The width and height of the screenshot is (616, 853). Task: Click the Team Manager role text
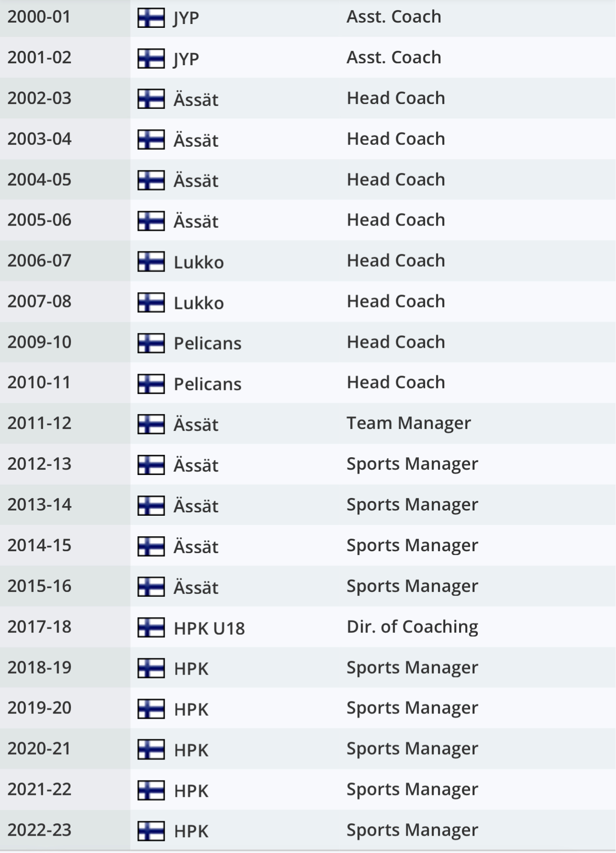click(409, 423)
